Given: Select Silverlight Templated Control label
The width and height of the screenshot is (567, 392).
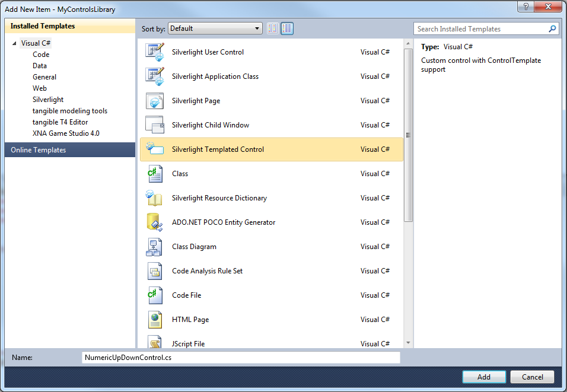Looking at the screenshot, I should click(218, 149).
